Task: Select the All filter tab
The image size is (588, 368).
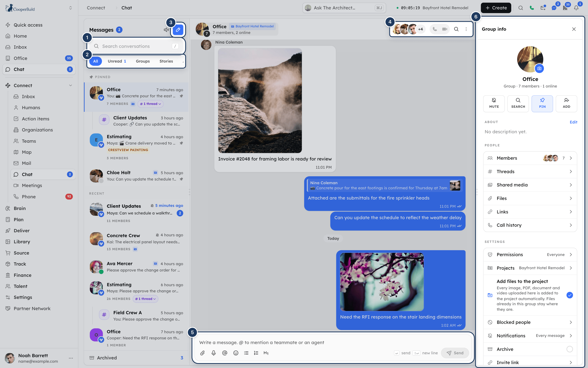Action: pyautogui.click(x=96, y=61)
